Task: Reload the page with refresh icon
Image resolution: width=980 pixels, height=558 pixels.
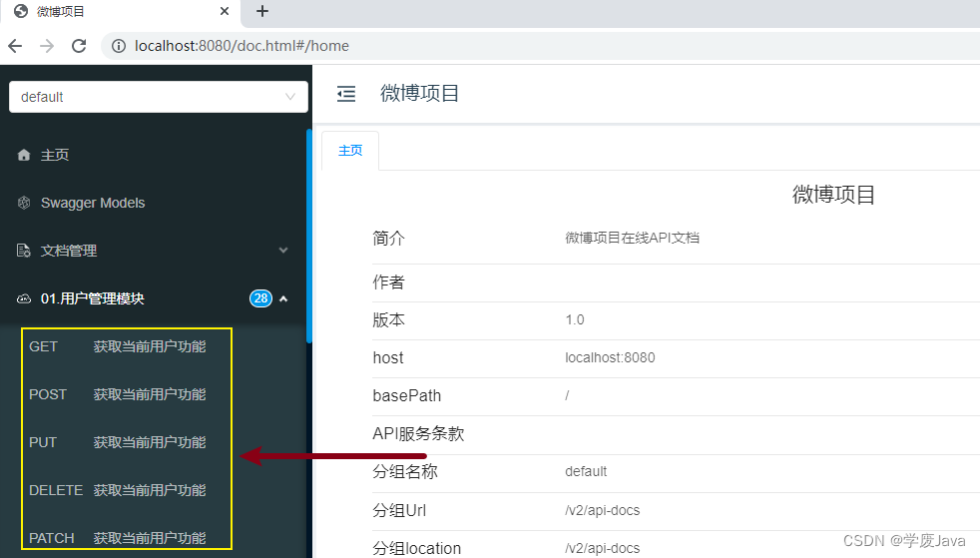Action: coord(79,46)
